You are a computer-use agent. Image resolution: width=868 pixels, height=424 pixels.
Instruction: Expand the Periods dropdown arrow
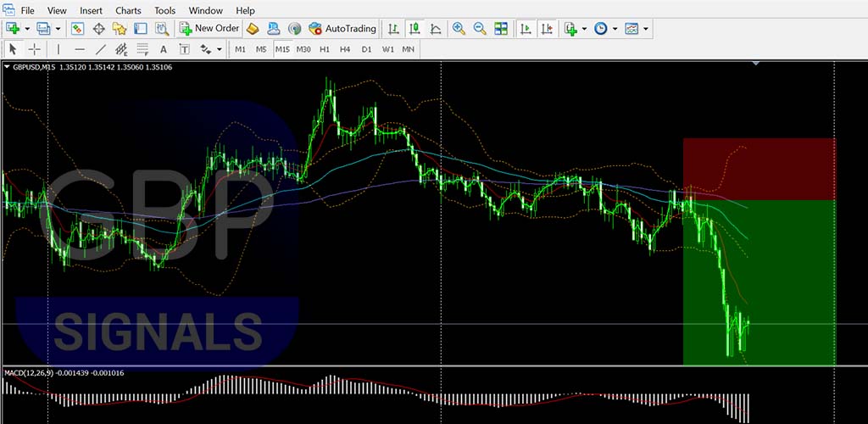(x=615, y=28)
